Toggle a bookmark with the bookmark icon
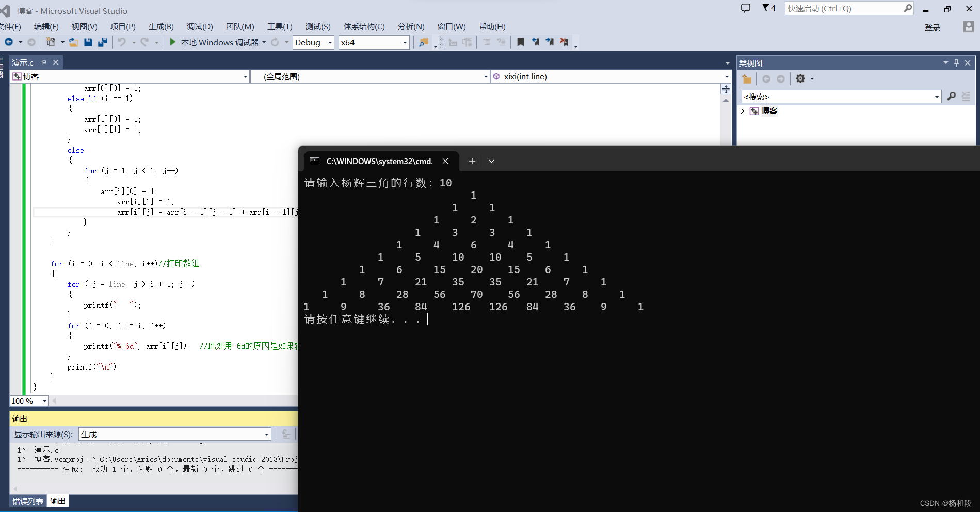 pos(521,42)
